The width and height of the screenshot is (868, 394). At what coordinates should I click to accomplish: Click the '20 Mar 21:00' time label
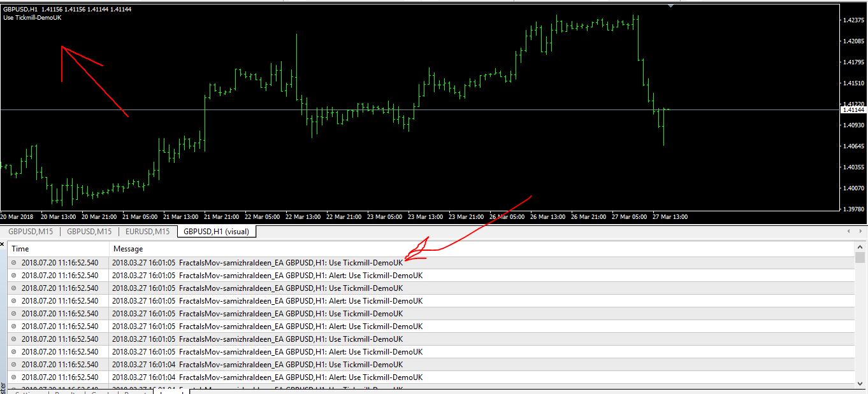click(100, 217)
